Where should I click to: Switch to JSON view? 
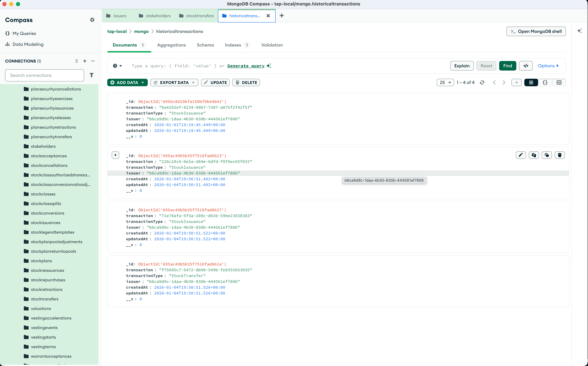tap(545, 82)
